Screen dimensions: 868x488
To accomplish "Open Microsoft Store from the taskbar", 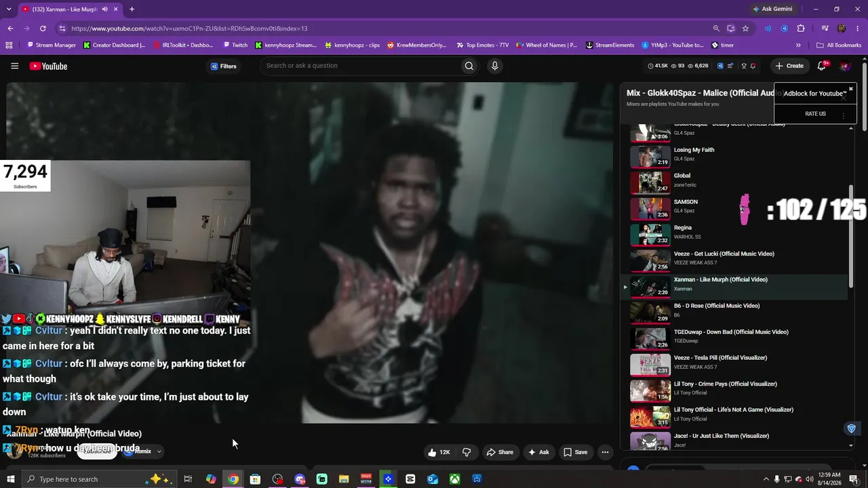I will 255,479.
